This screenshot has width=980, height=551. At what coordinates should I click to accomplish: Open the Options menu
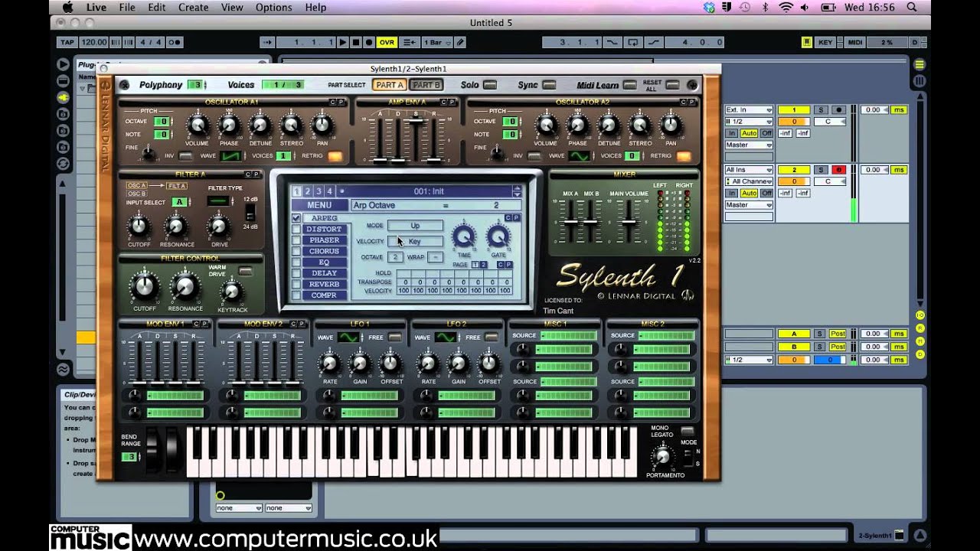[x=273, y=7]
